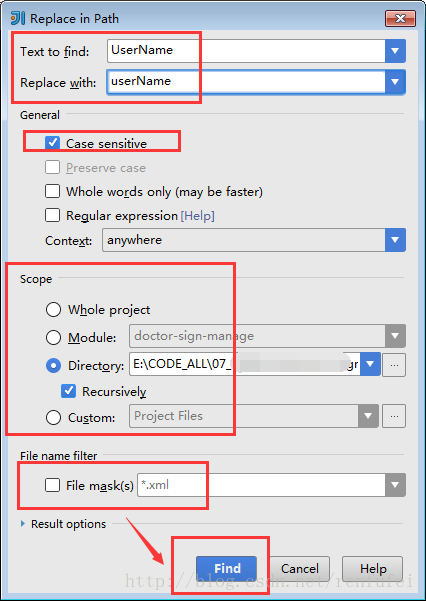
Task: Click the Find button
Action: (226, 568)
